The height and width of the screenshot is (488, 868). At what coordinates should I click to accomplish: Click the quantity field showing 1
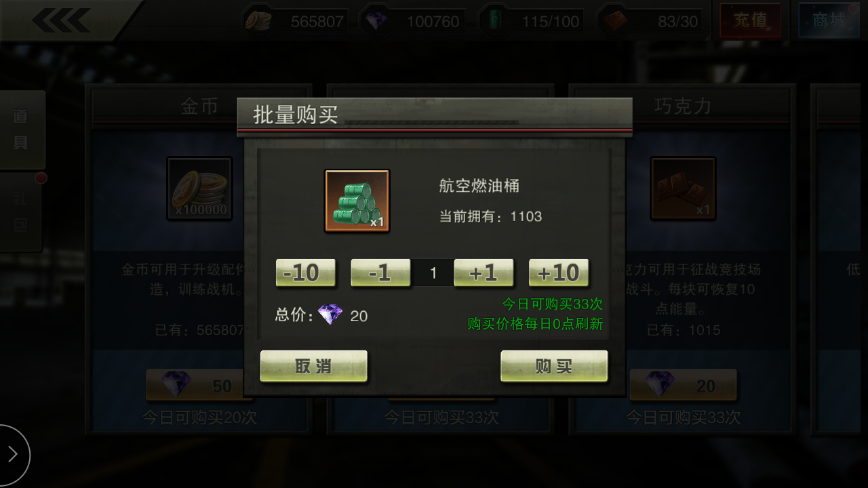click(433, 273)
